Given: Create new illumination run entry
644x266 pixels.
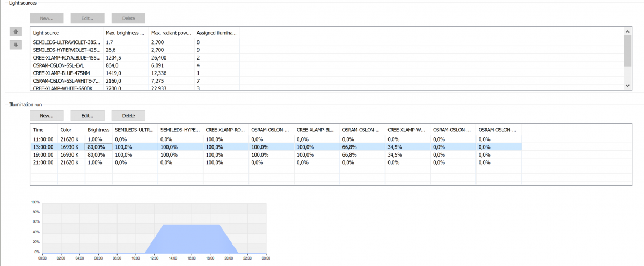Looking at the screenshot, I should [47, 115].
